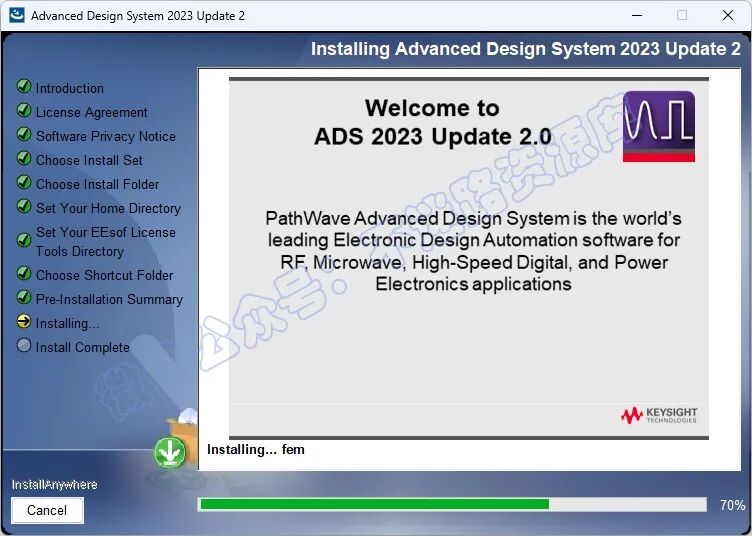Click the 'Installing... fem' status text
The height and width of the screenshot is (536, 752).
pos(256,450)
